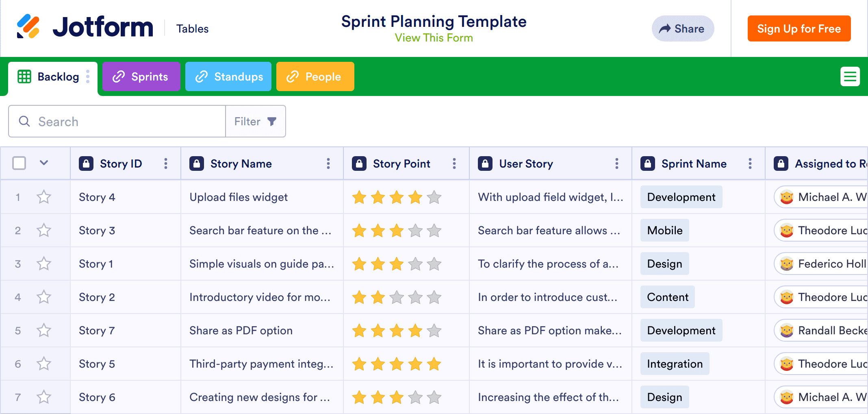This screenshot has height=414, width=868.
Task: Open the Development tag in Story 7 row
Action: 681,331
